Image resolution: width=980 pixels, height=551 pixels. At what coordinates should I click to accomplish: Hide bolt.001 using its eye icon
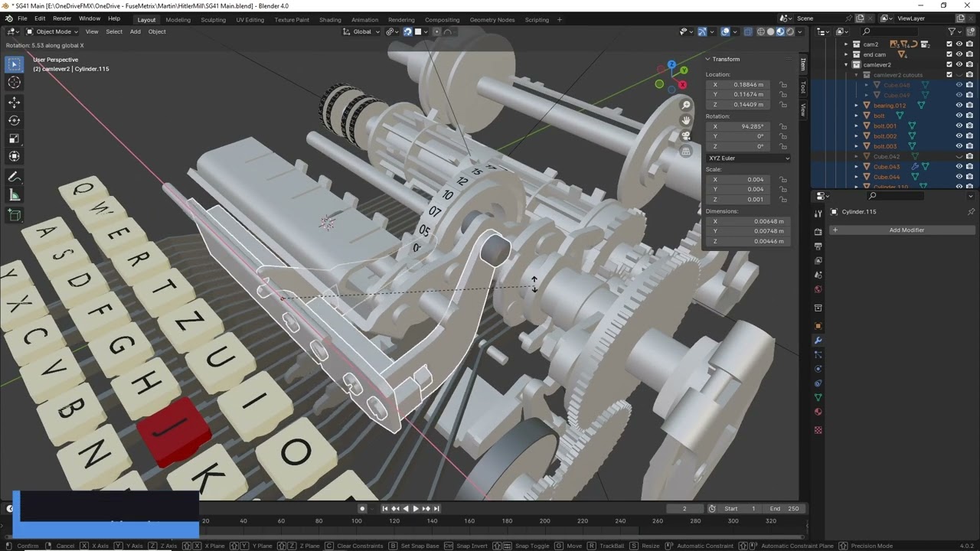[959, 126]
